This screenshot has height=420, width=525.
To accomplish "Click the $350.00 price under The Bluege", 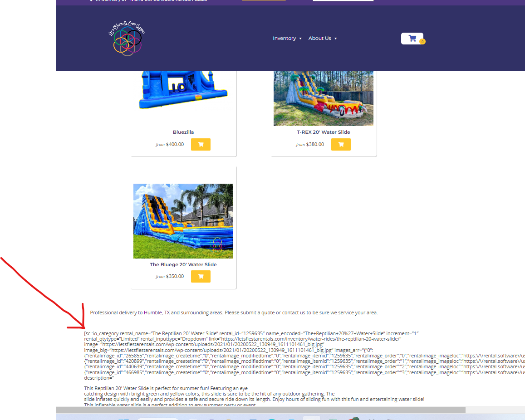I will click(175, 277).
